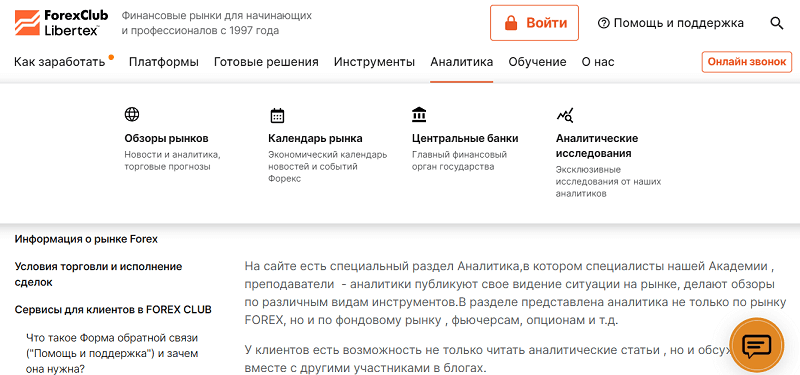Open the Готовые решения menu
The width and height of the screenshot is (800, 375).
pos(266,62)
